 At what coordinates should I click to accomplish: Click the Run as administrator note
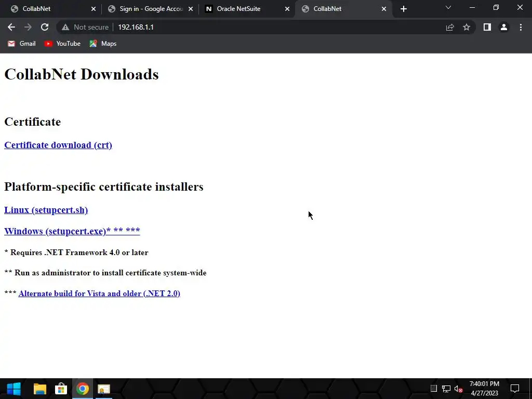pyautogui.click(x=105, y=273)
